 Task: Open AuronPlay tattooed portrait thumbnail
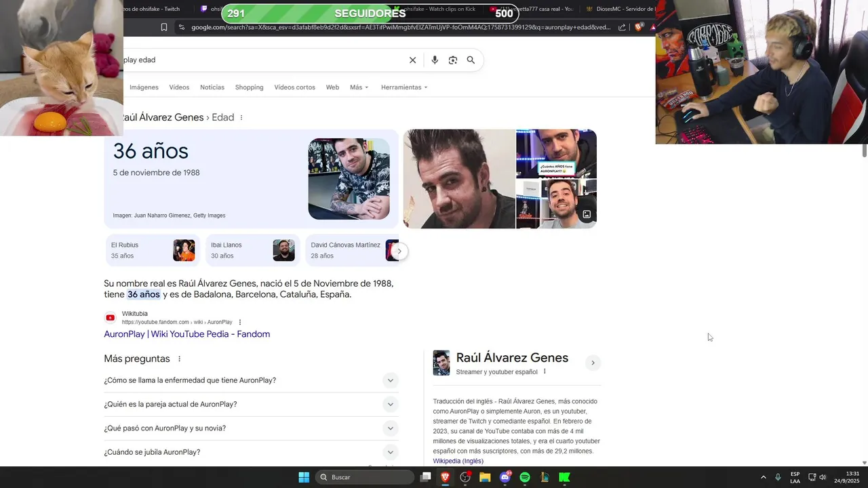(x=349, y=179)
